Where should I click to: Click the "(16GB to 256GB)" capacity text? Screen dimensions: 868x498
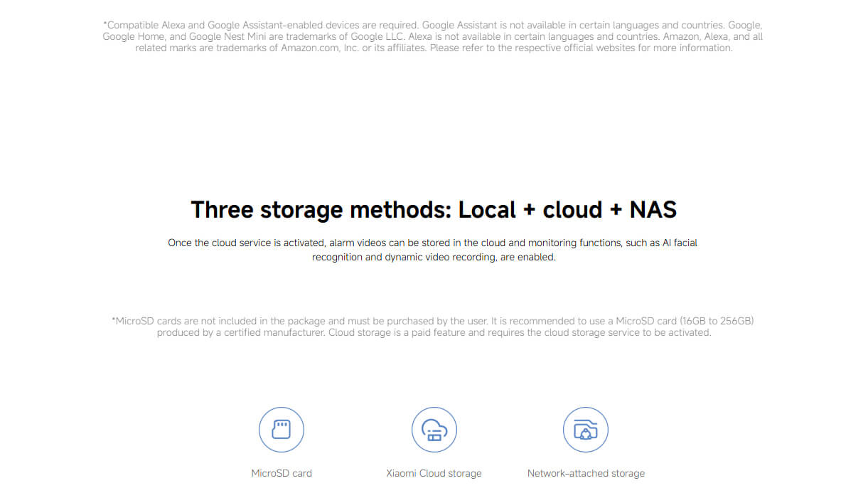(x=716, y=321)
